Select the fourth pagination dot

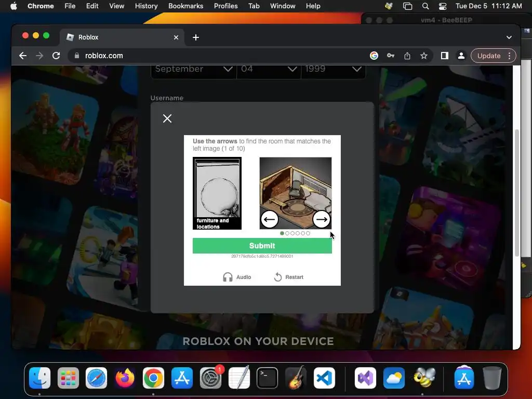298,233
